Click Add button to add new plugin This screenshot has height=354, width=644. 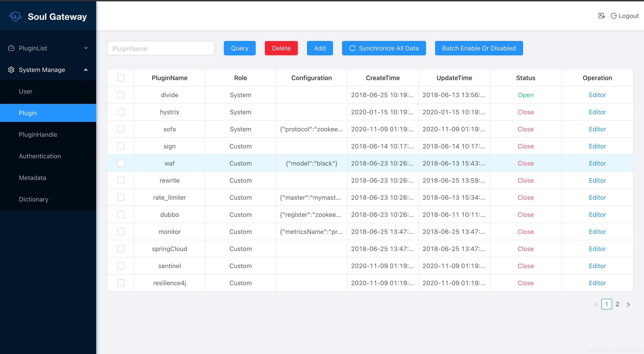pos(320,48)
